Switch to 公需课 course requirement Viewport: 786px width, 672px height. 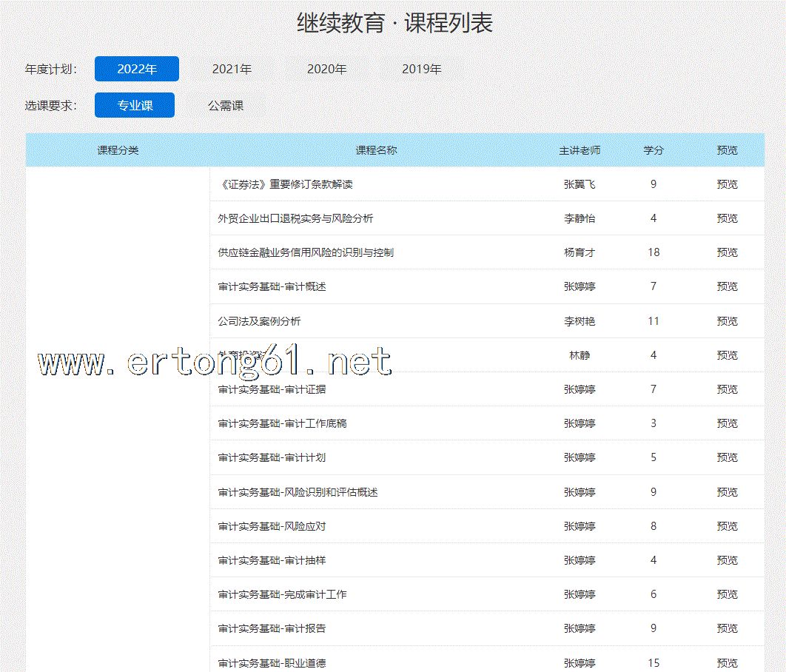[226, 105]
